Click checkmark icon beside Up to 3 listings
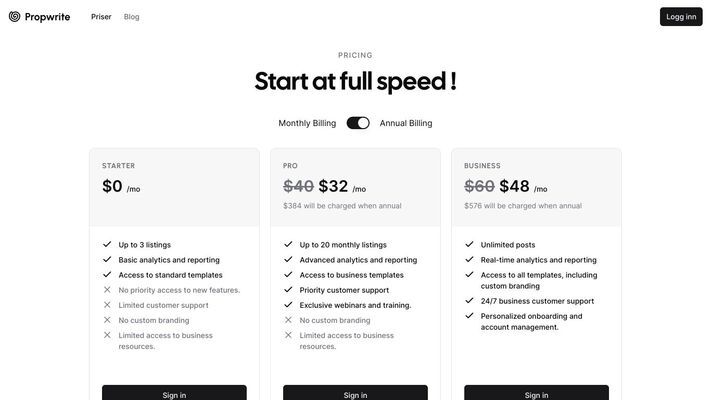Screen dimensions: 711x400 coord(107,244)
